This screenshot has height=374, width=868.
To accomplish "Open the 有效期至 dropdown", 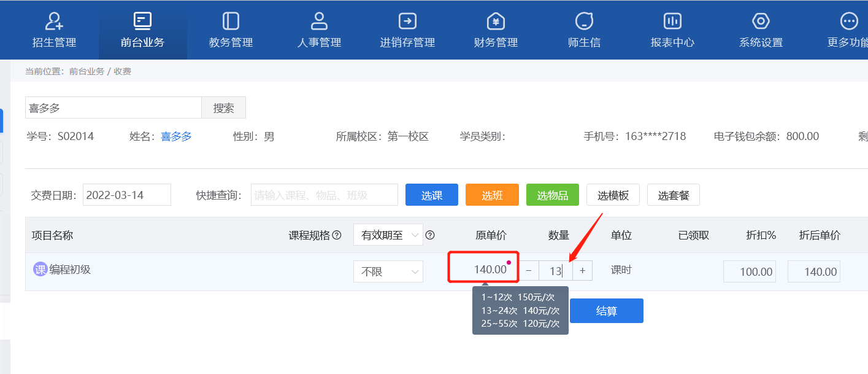I will point(388,235).
